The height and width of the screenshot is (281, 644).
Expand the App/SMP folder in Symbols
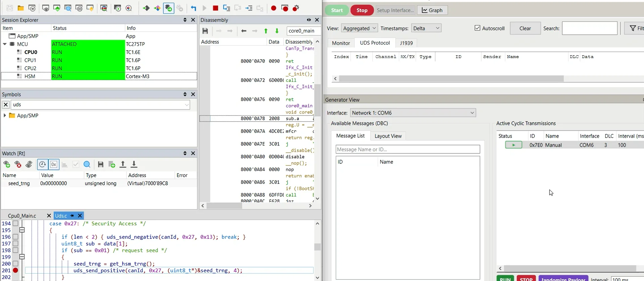click(5, 116)
